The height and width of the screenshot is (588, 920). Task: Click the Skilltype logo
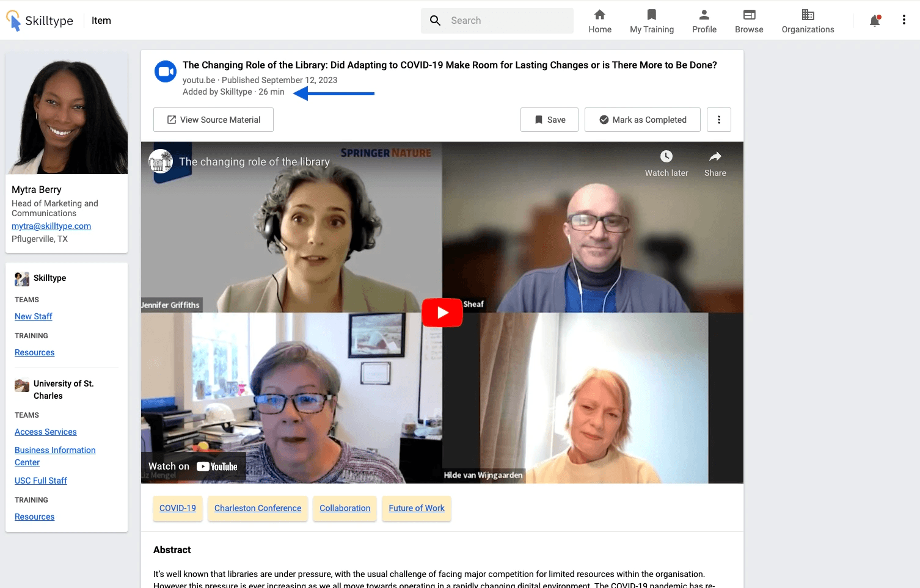point(40,21)
